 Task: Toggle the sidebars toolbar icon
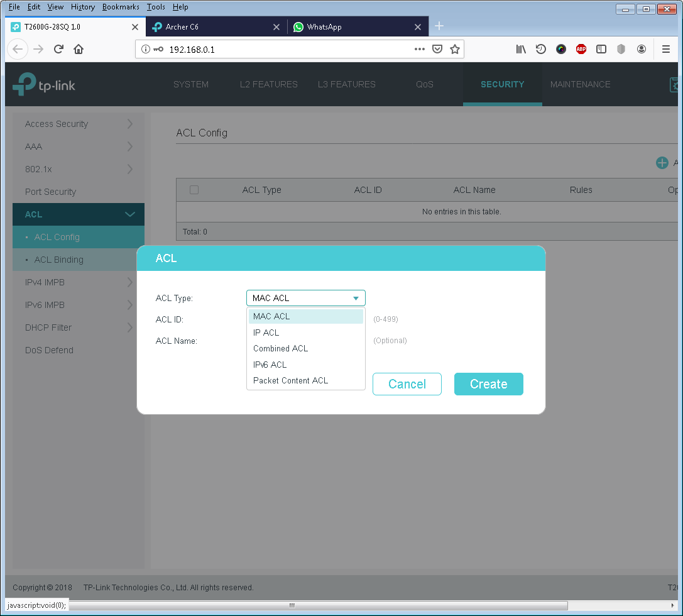[601, 49]
